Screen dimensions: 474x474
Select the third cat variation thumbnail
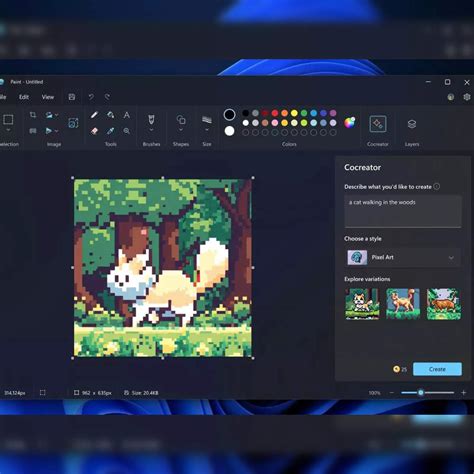coord(444,304)
